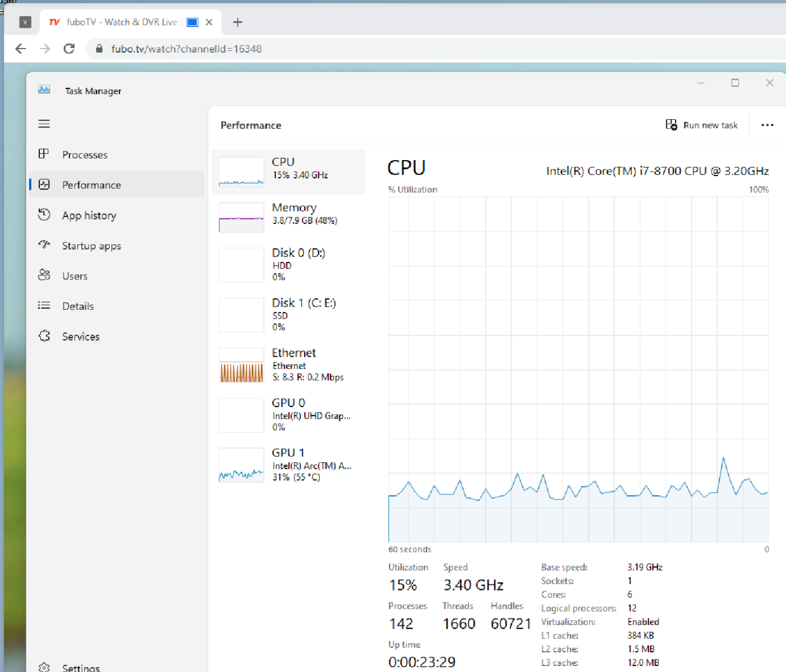Click the Processes sidebar icon
786x672 pixels.
pos(44,154)
